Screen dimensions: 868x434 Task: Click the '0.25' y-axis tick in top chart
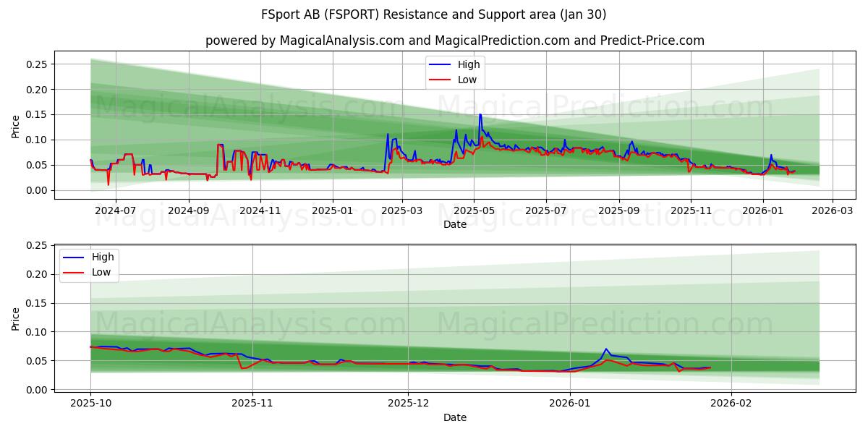(x=36, y=64)
